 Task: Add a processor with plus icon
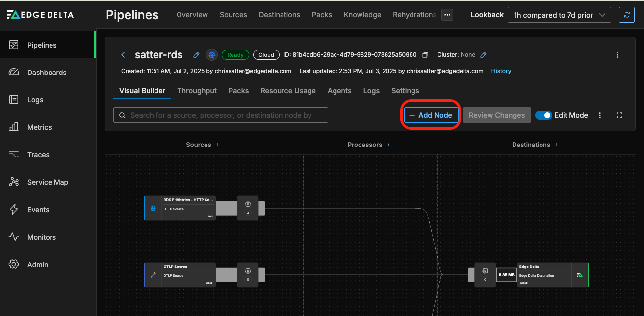pos(388,145)
